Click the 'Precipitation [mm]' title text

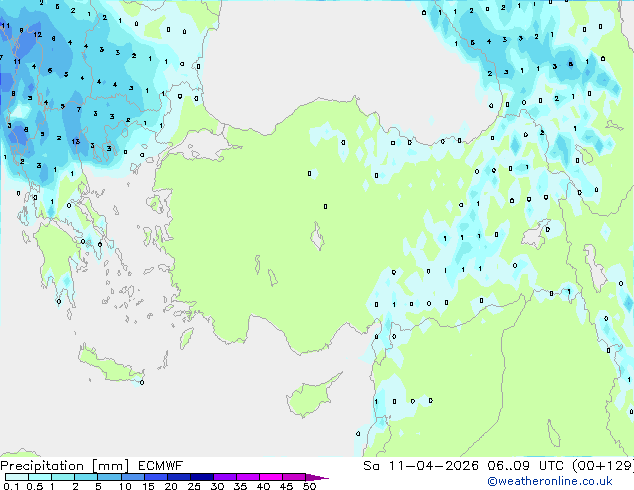coord(65,466)
